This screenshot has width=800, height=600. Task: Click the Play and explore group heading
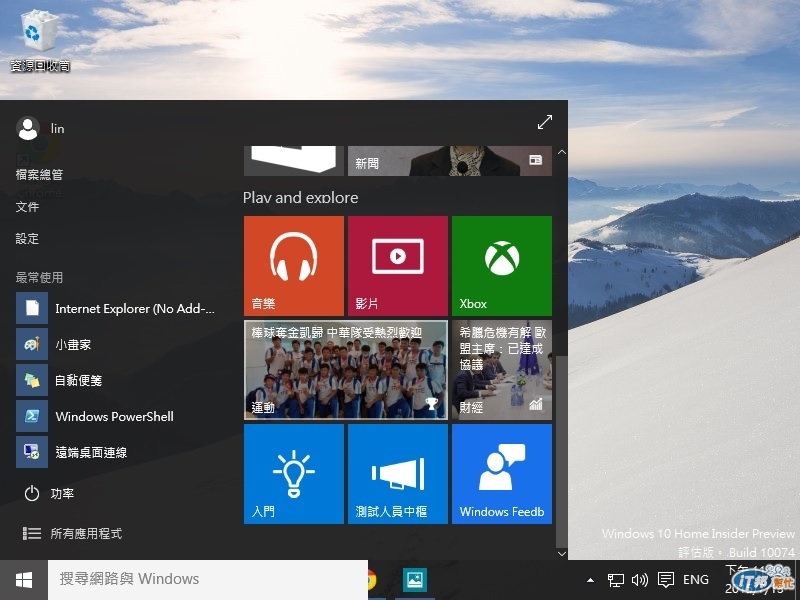[301, 197]
